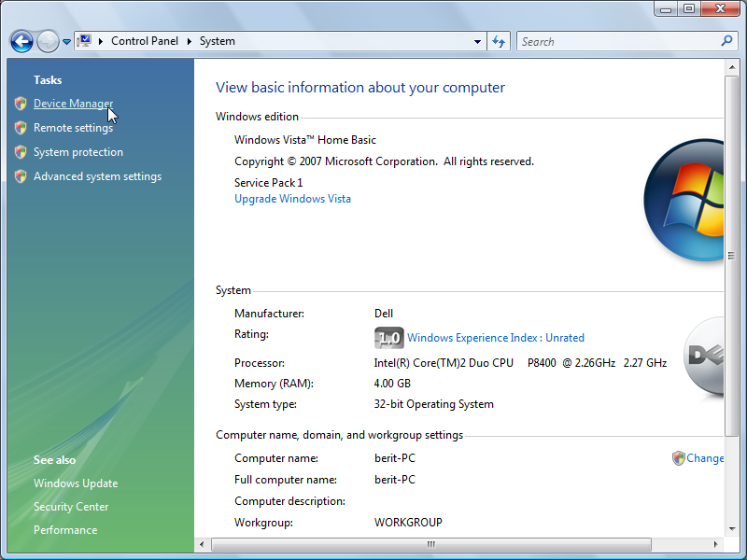Open the Windows Update link

(x=76, y=483)
